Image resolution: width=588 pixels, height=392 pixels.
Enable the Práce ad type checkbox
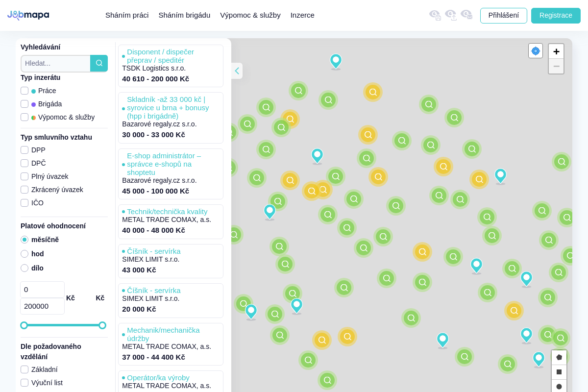(x=24, y=91)
